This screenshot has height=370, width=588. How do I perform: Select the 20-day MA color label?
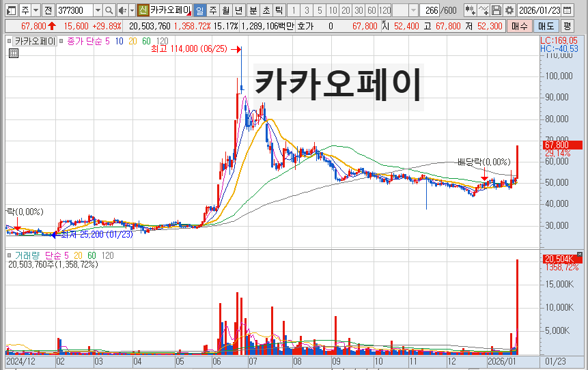132,41
